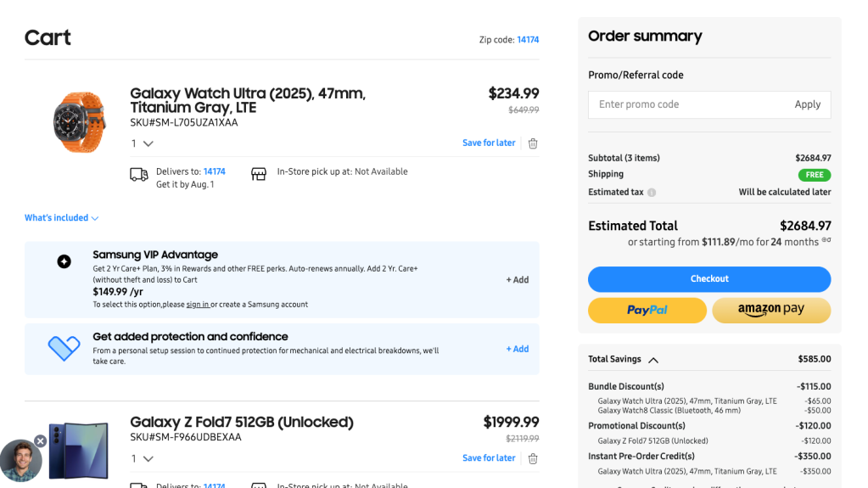Open Galaxy Z Fold7 quantity dropdown
This screenshot has width=868, height=488.
143,458
